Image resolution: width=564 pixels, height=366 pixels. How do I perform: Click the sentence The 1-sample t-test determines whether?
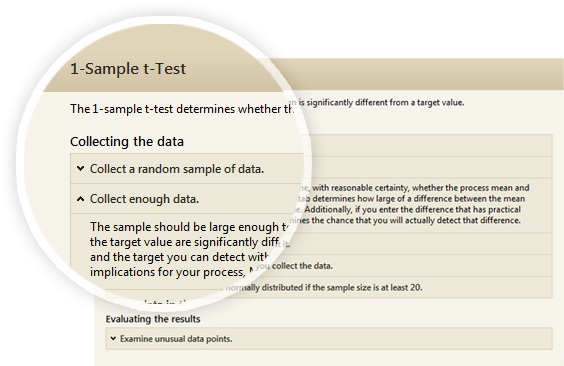pyautogui.click(x=182, y=109)
